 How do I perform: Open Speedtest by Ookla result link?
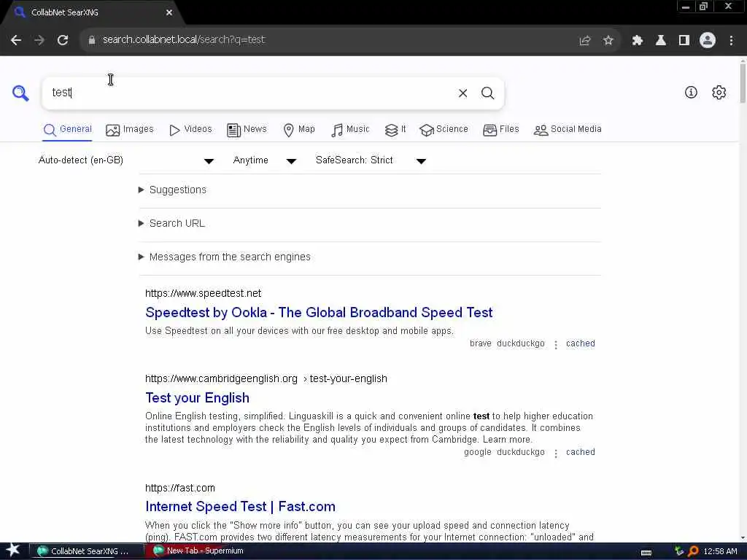tap(319, 312)
